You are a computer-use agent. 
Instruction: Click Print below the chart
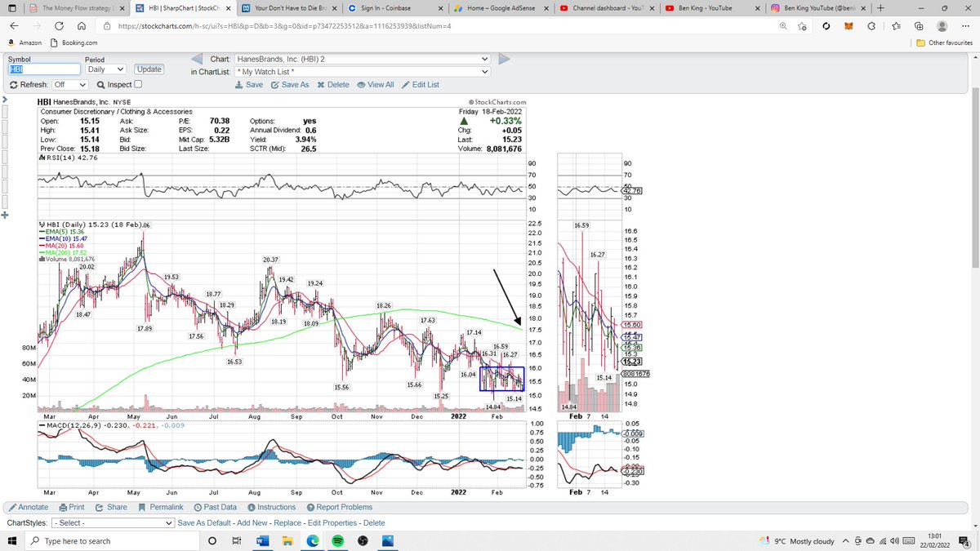pos(72,507)
